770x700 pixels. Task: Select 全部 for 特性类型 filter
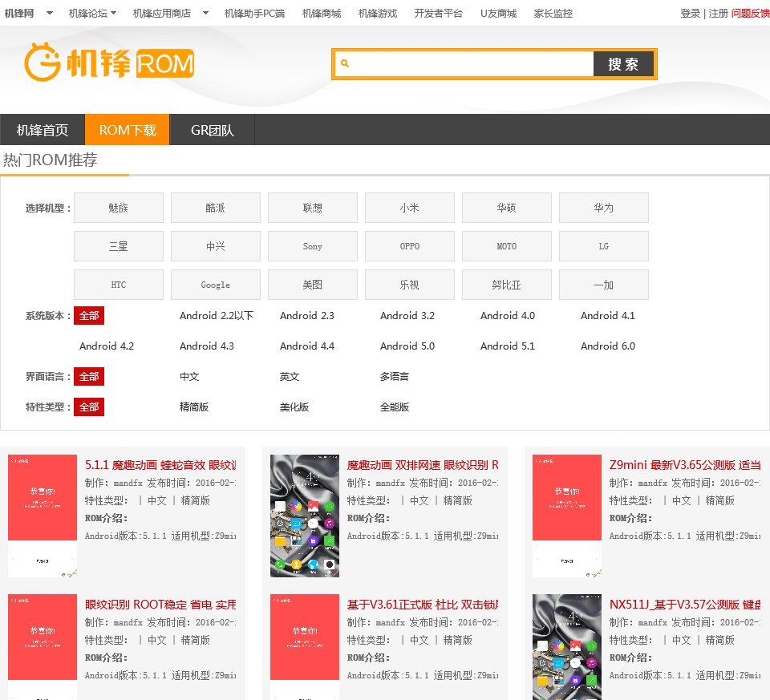[x=89, y=407]
